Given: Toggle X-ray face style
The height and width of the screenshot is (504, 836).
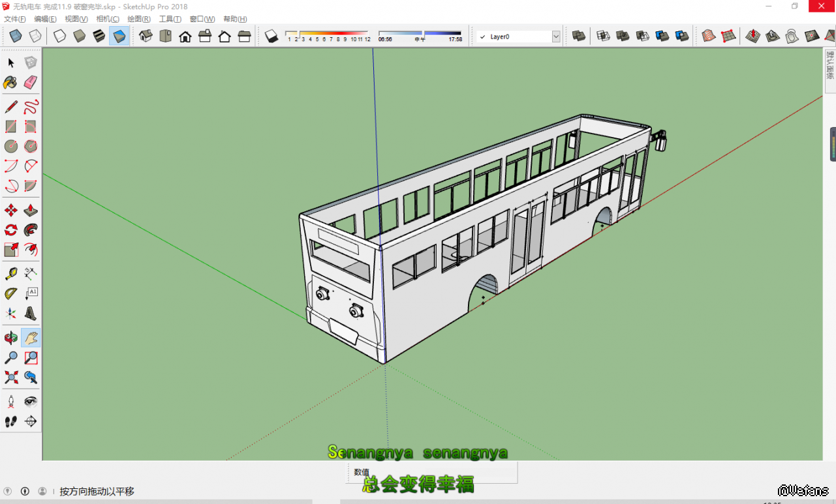Looking at the screenshot, I should [16, 37].
